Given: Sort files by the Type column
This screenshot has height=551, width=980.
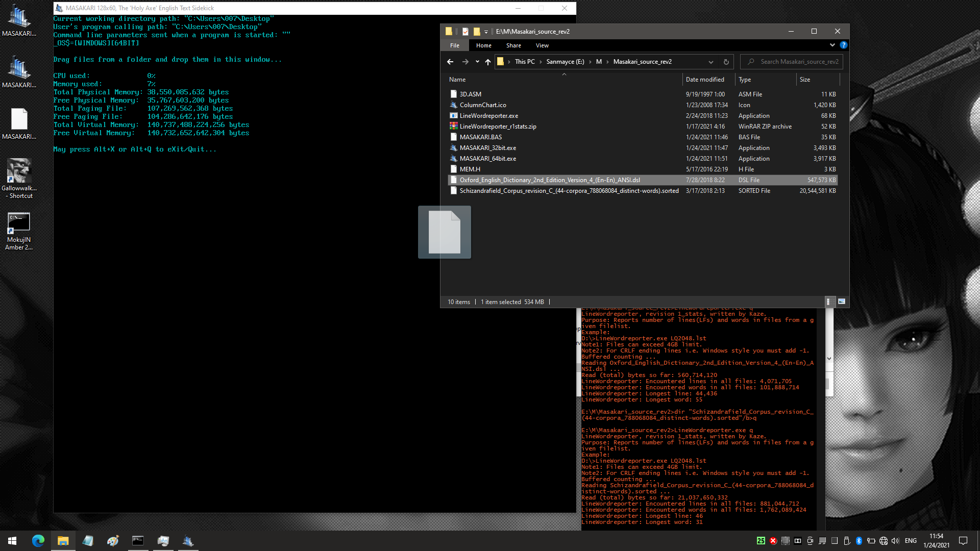Looking at the screenshot, I should pos(766,80).
